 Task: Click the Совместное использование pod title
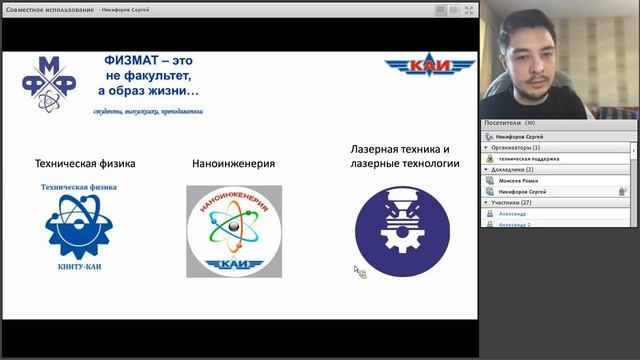click(x=49, y=9)
